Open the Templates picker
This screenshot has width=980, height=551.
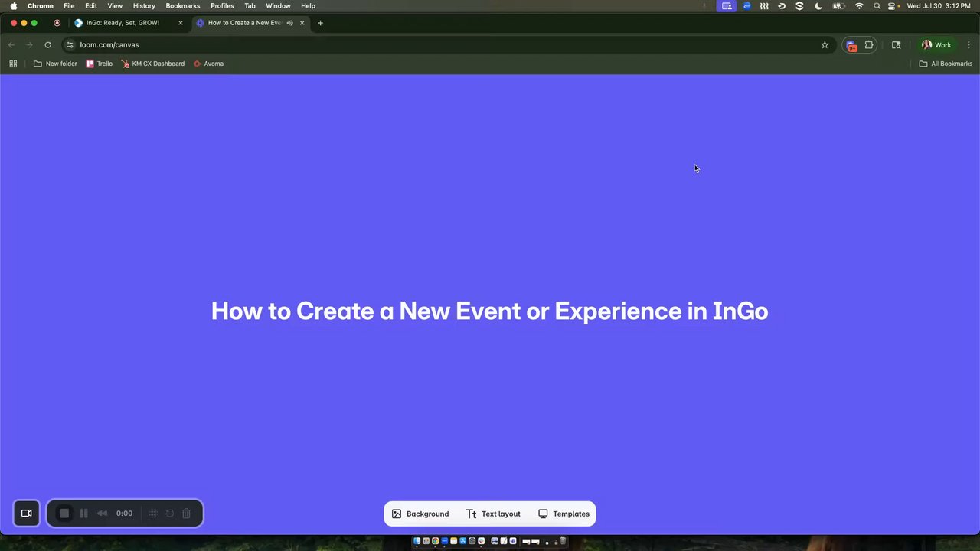tap(563, 514)
